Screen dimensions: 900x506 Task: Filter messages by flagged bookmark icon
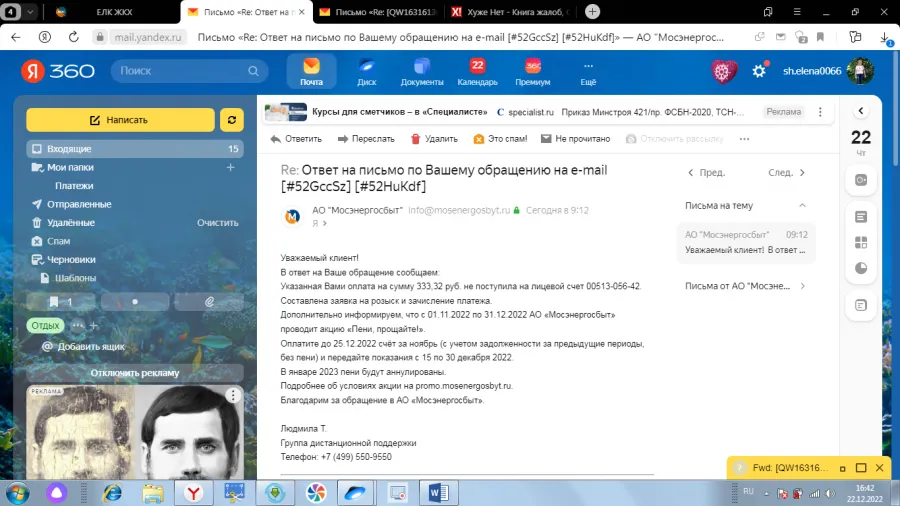pos(61,302)
